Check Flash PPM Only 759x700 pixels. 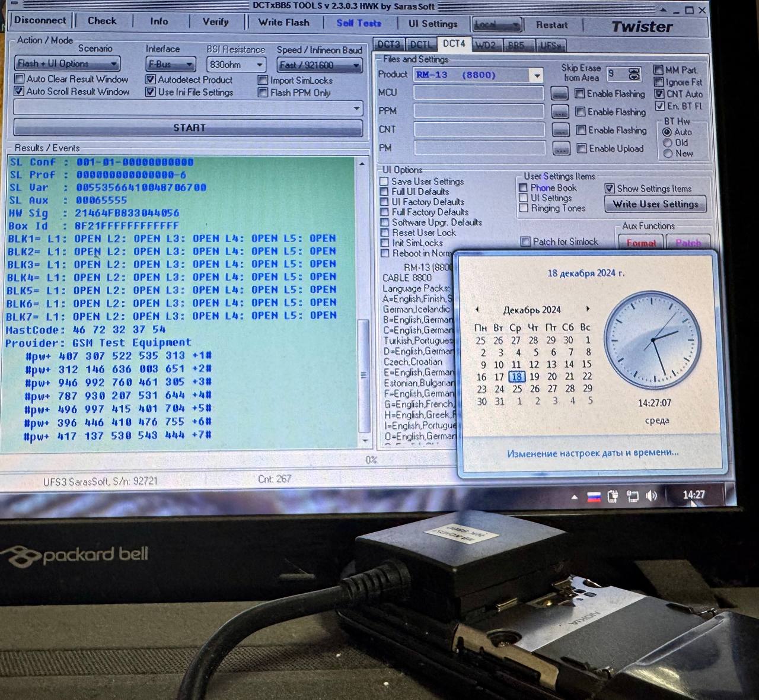(x=263, y=93)
